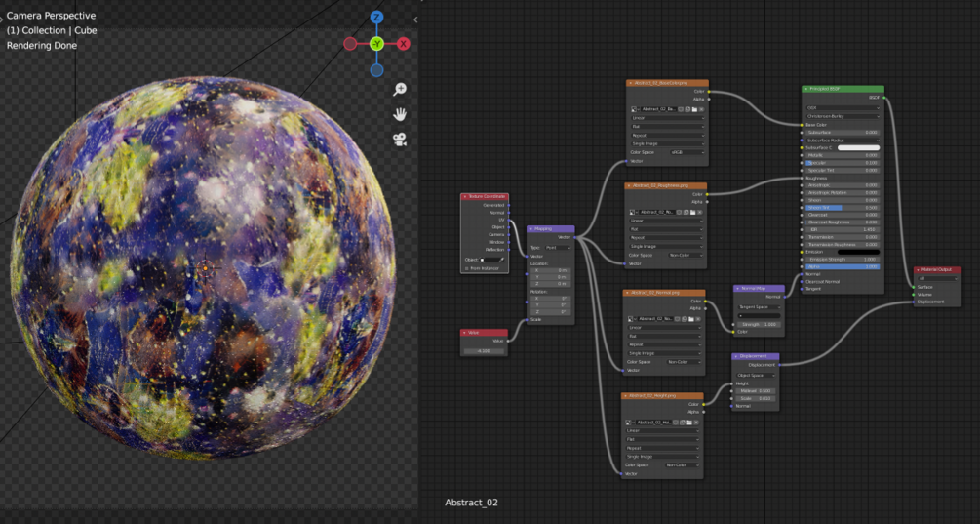Click the pan hand icon in viewport
This screenshot has width=980, height=524.
click(400, 114)
